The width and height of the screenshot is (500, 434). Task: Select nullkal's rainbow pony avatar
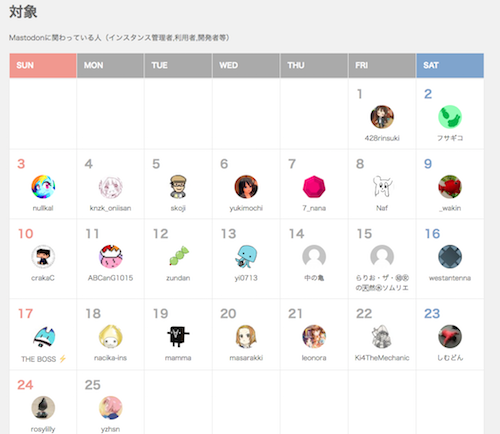(43, 187)
